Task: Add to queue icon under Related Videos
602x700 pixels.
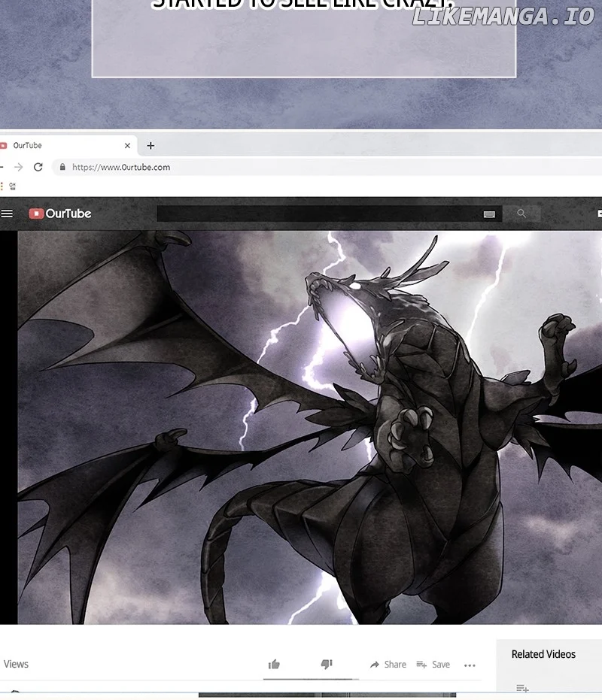Action: pos(522,688)
